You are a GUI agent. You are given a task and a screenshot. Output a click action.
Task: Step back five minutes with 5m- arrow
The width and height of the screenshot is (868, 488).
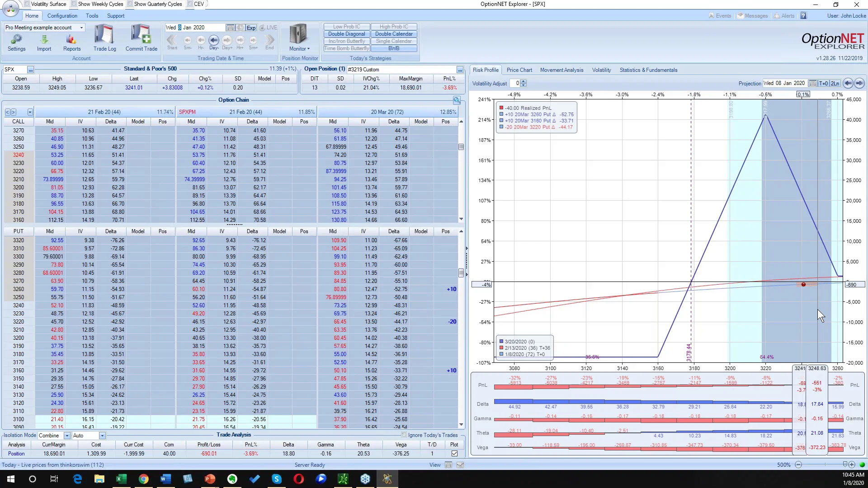click(x=188, y=40)
